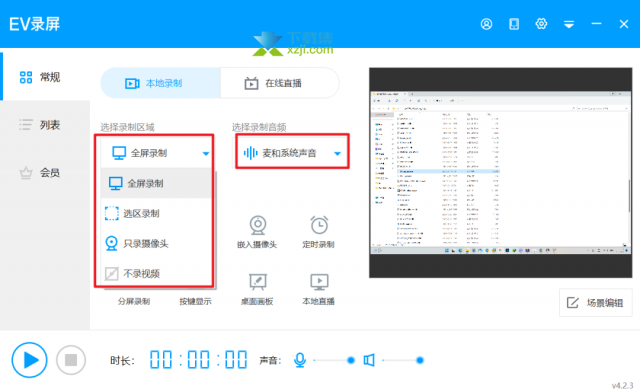Image resolution: width=640 pixels, height=389 pixels.
Task: Switch to the 列表 sidebar tab
Action: [x=45, y=125]
